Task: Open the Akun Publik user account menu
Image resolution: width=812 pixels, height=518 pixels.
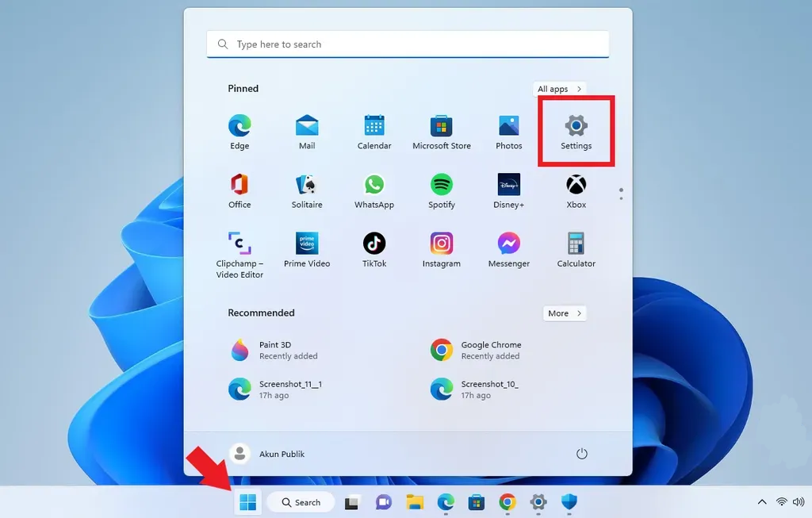Action: (267, 454)
